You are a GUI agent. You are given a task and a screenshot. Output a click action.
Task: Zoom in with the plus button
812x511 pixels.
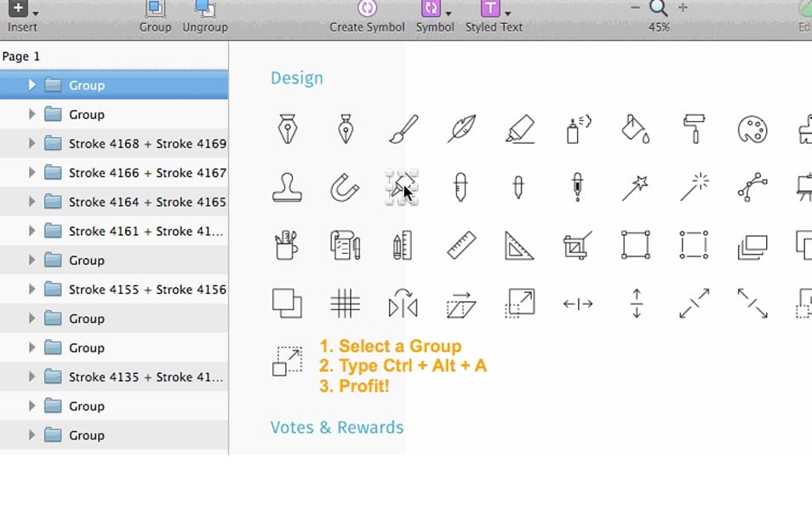pyautogui.click(x=683, y=8)
